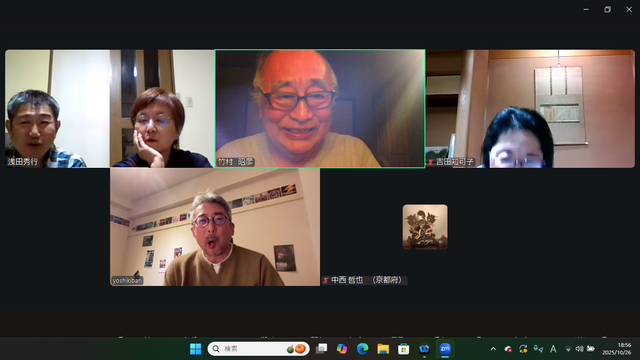640x360 pixels.
Task: Show hidden system tray icons
Action: 493,349
